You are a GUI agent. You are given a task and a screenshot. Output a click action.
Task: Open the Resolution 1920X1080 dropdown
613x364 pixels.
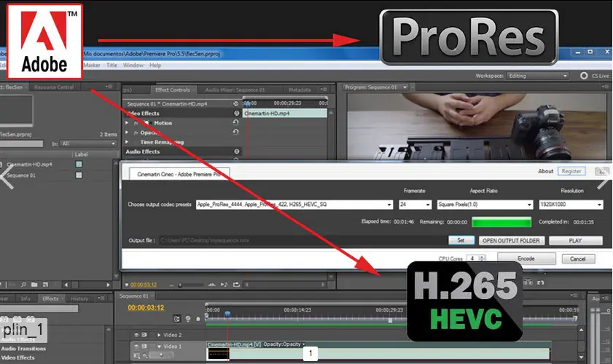(571, 205)
